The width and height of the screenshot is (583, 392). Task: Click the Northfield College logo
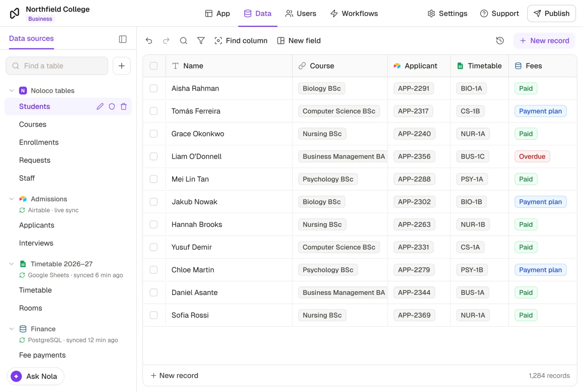15,13
